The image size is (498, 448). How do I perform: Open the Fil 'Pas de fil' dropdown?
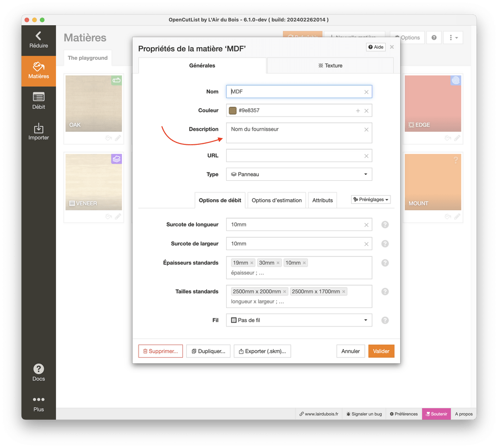pos(299,320)
